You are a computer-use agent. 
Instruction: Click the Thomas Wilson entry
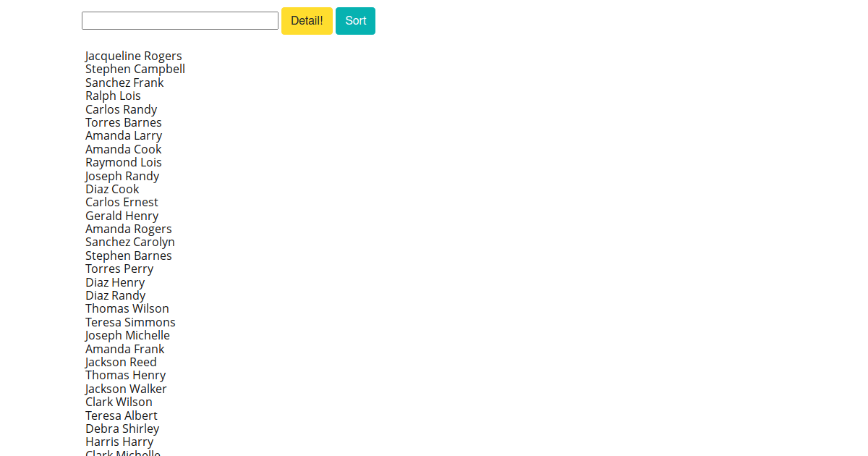[127, 309]
